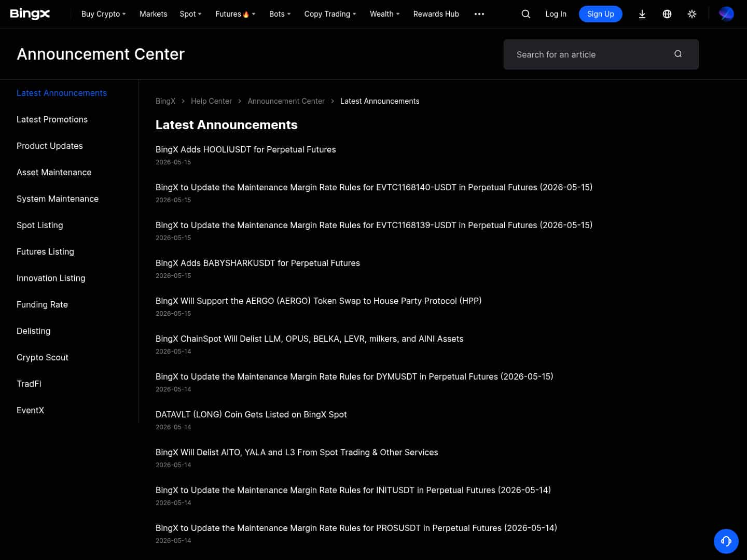Image resolution: width=747 pixels, height=560 pixels.
Task: Click the Sign Up button
Action: [601, 14]
